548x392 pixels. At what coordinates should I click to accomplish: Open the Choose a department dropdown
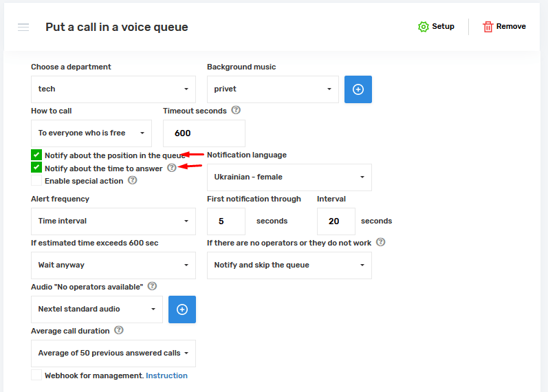113,89
